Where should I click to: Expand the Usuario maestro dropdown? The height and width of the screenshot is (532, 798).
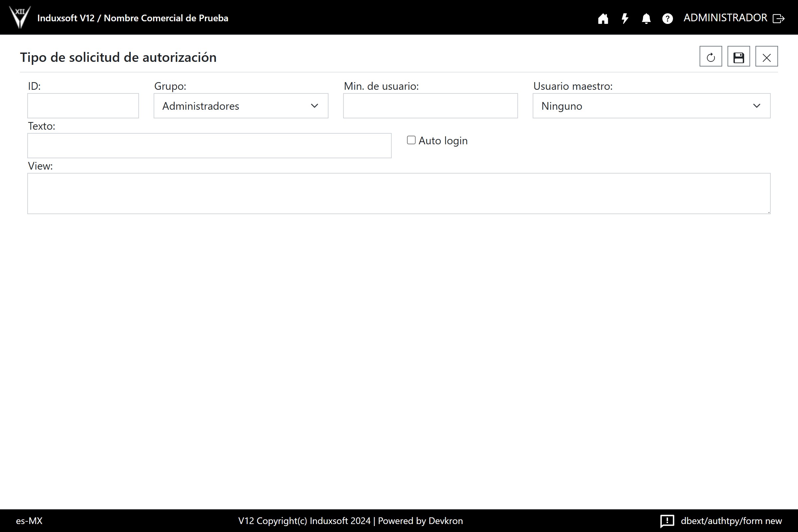(x=651, y=106)
